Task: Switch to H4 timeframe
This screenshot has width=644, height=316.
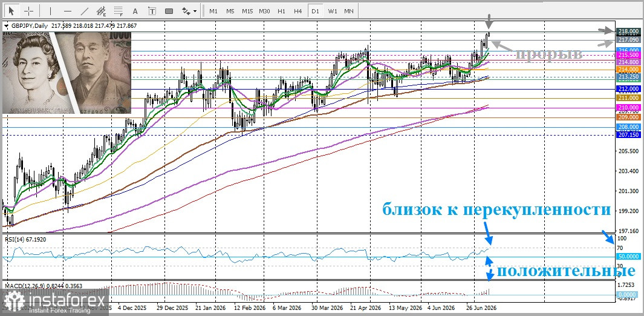Action: pos(298,11)
